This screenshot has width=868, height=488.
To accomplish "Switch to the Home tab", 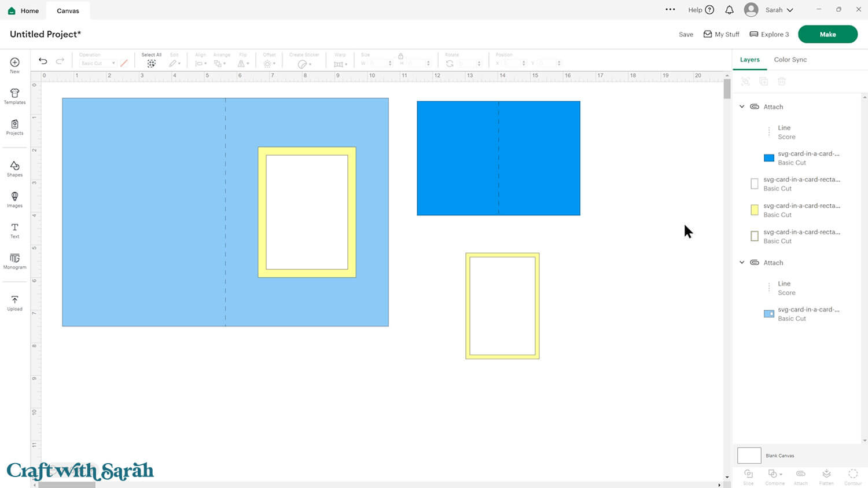I will click(x=23, y=10).
